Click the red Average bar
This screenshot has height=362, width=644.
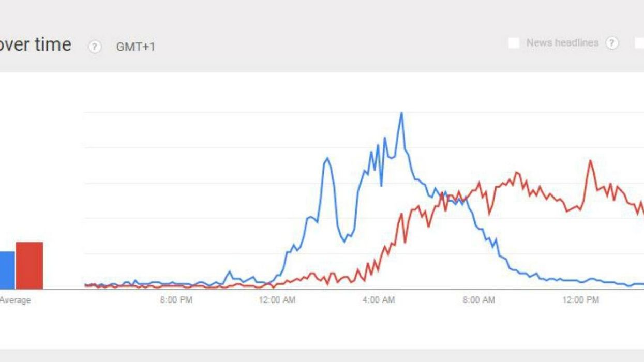pos(29,265)
